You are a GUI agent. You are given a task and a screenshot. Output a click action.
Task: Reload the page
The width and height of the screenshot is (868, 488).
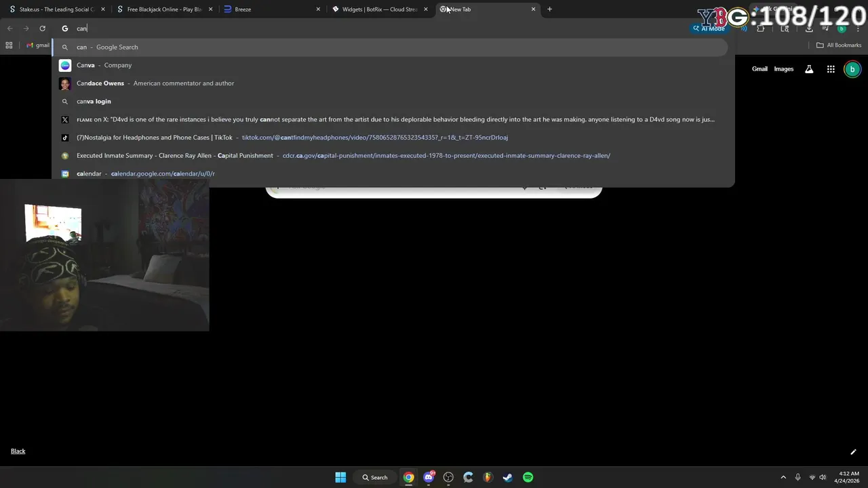(42, 28)
